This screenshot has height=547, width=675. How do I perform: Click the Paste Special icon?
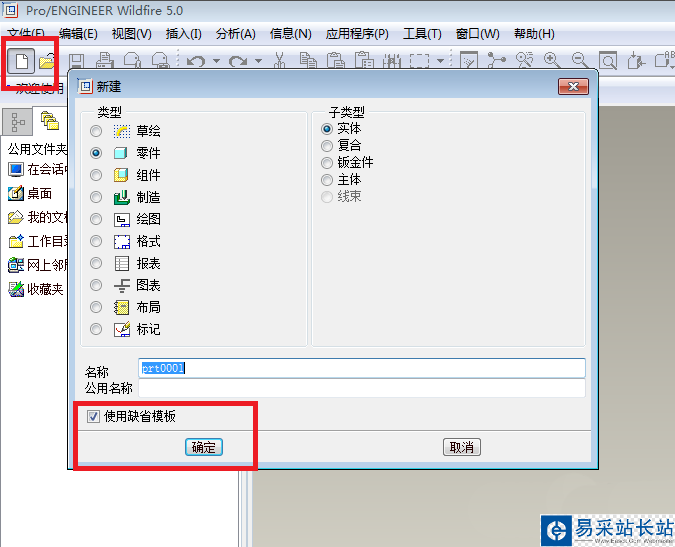[x=364, y=61]
